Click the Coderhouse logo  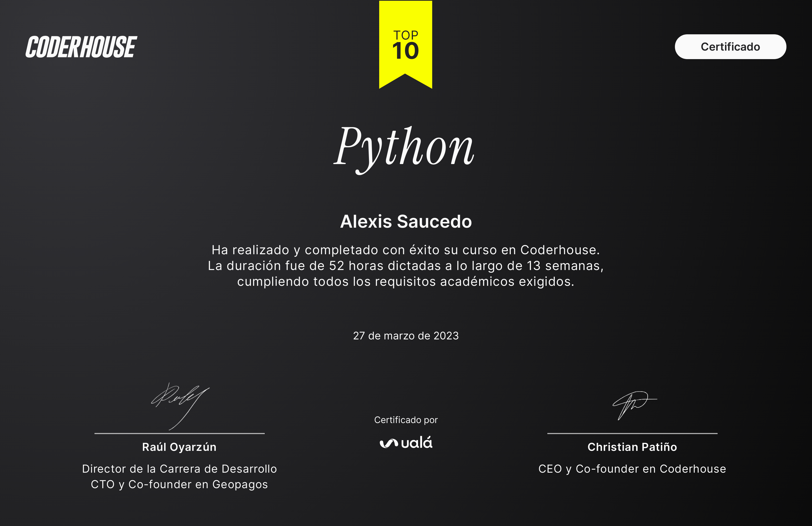[81, 47]
